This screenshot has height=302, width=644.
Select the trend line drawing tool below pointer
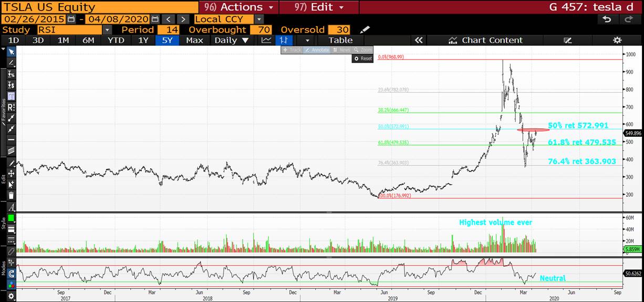pyautogui.click(x=12, y=62)
